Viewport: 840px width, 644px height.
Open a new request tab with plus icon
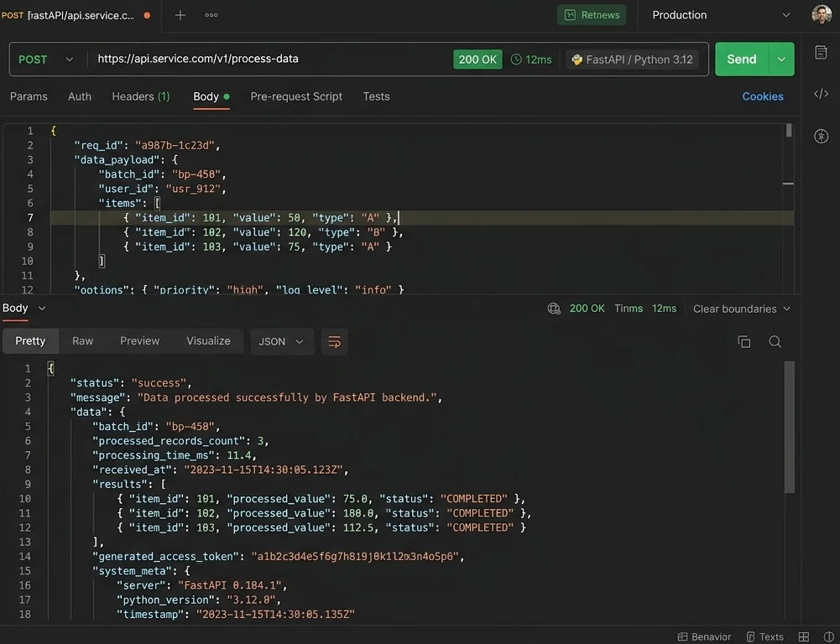[180, 15]
